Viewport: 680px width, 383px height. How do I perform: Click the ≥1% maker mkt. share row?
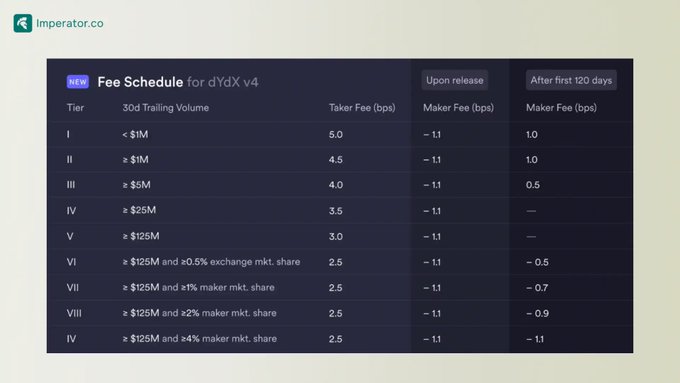[x=340, y=288]
